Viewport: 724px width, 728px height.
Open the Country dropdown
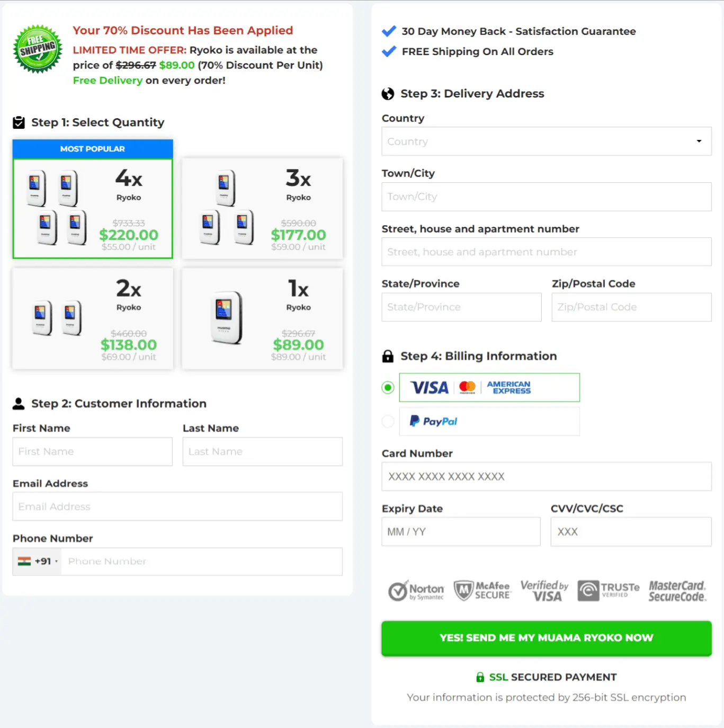coord(546,141)
